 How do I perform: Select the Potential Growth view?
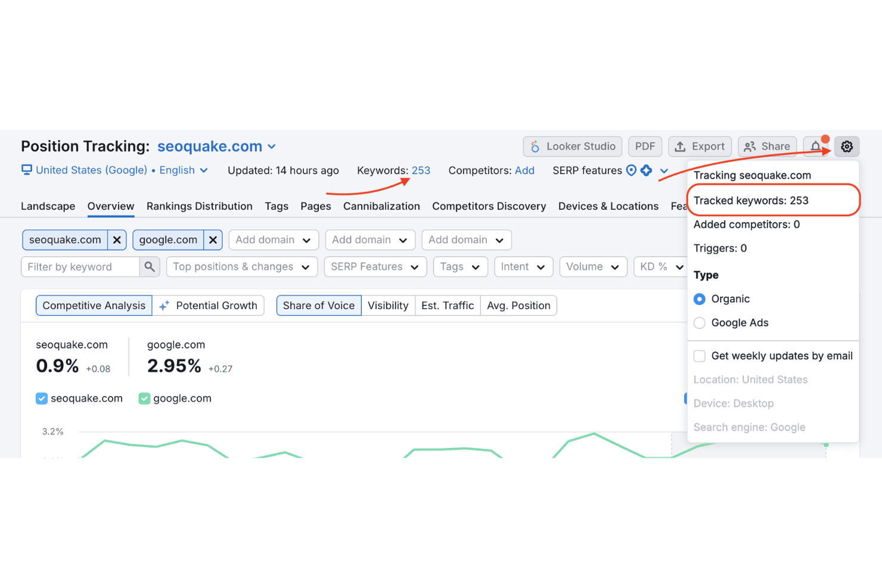[209, 306]
